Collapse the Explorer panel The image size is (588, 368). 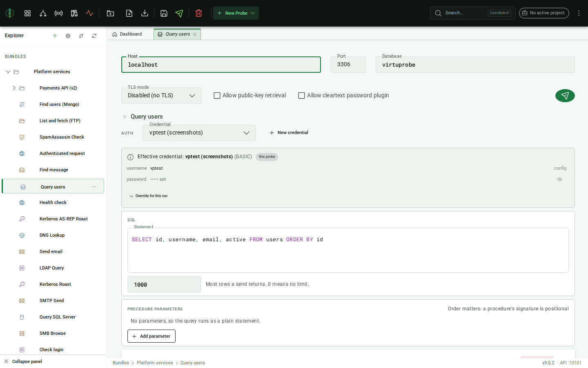point(24,361)
